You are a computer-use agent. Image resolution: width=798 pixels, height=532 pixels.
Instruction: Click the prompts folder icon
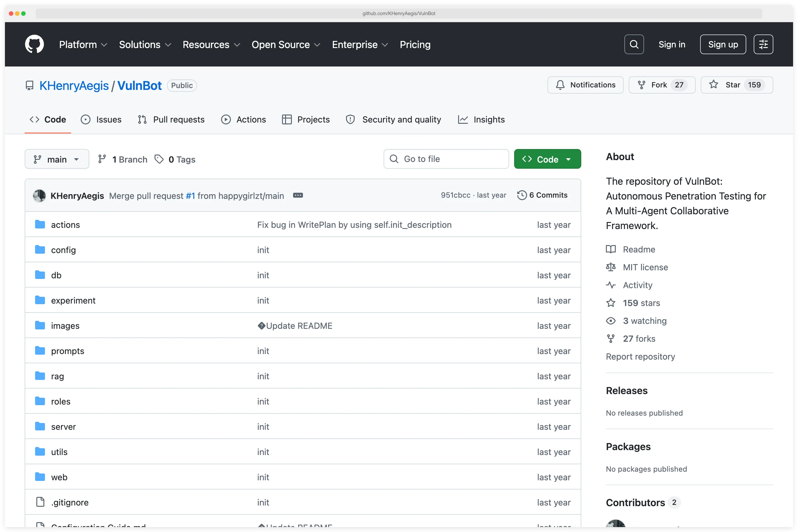[x=40, y=350]
